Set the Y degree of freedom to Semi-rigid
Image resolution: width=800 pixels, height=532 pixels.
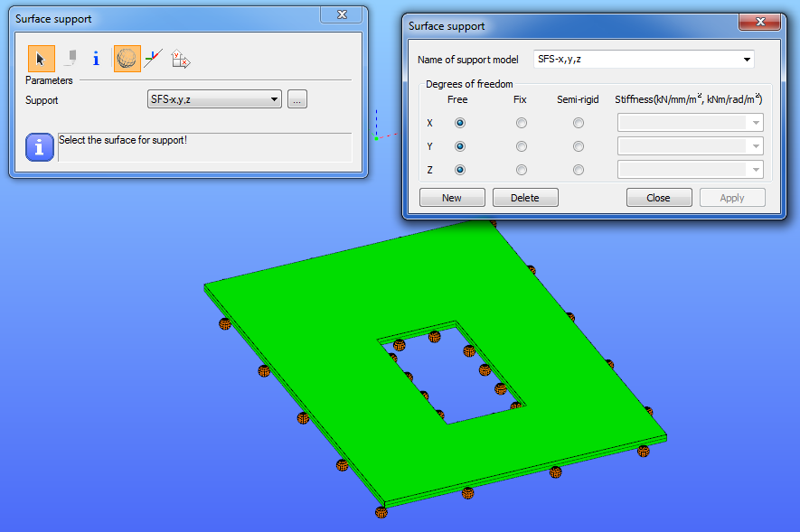(578, 146)
